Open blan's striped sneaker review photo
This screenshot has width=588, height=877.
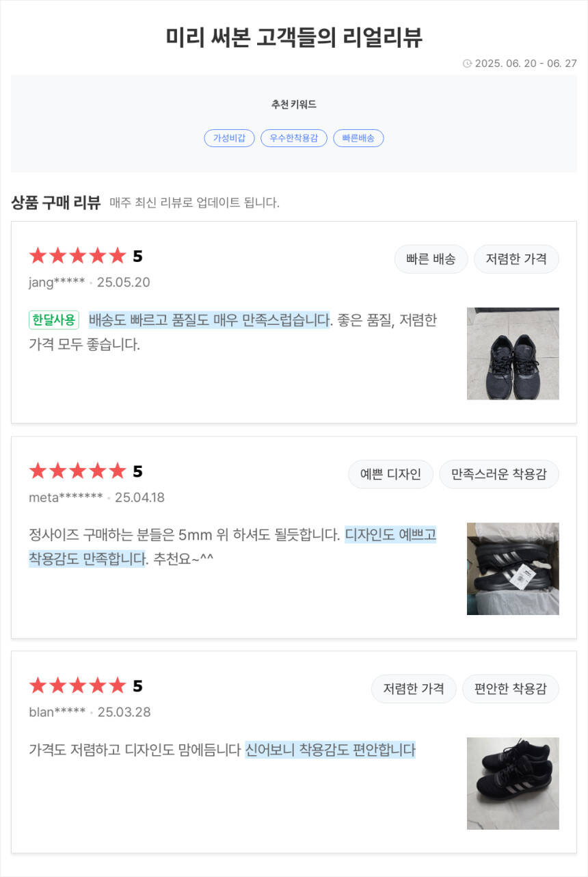513,783
